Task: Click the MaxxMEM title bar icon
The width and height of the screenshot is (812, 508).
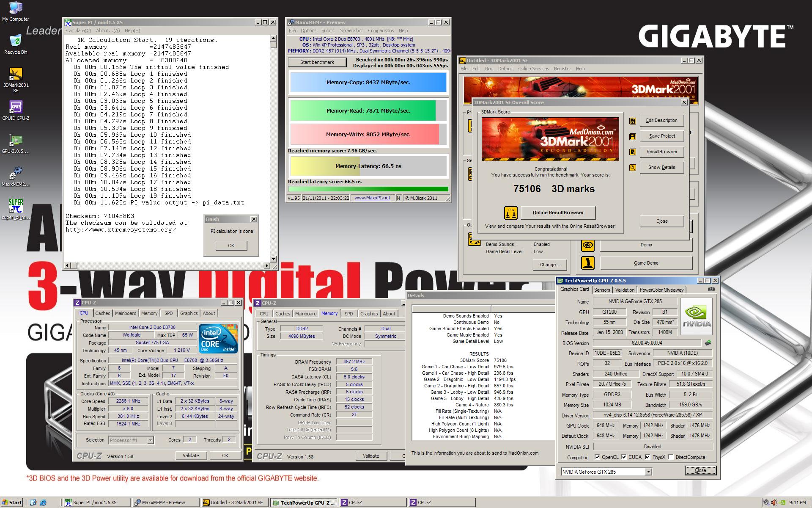Action: coord(291,22)
